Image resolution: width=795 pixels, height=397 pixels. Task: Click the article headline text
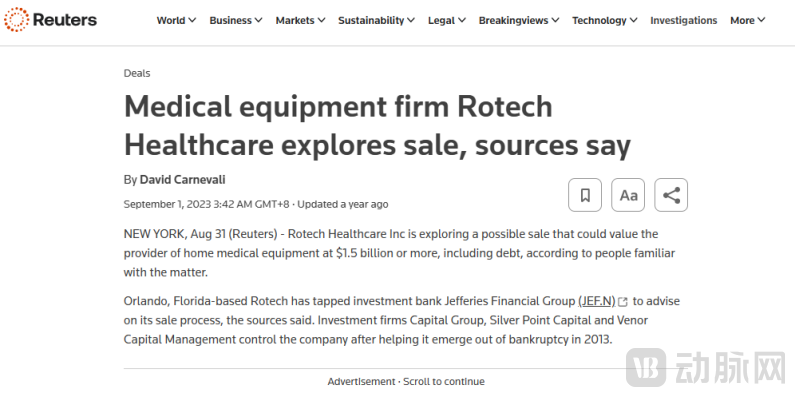click(377, 126)
